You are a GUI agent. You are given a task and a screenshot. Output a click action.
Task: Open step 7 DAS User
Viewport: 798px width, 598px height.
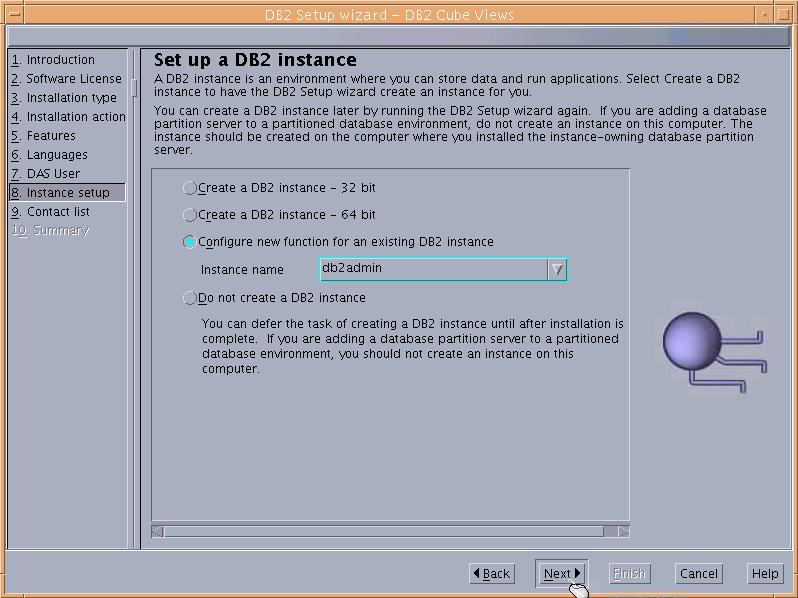click(45, 174)
